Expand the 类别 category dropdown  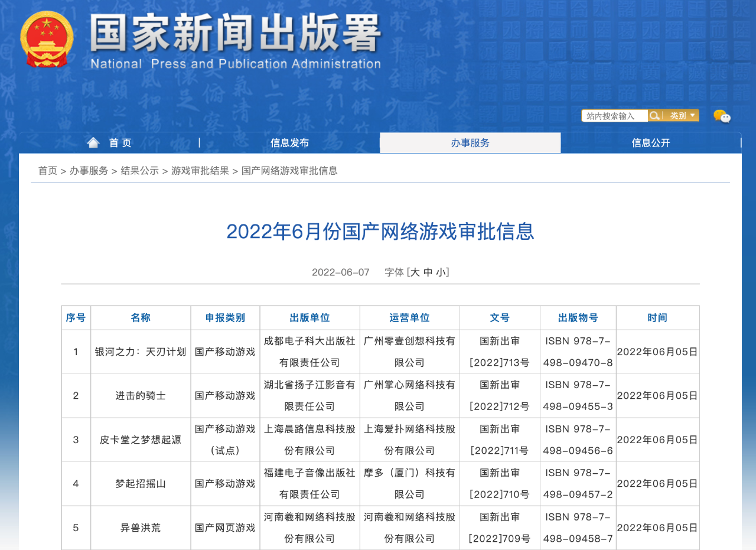point(682,116)
